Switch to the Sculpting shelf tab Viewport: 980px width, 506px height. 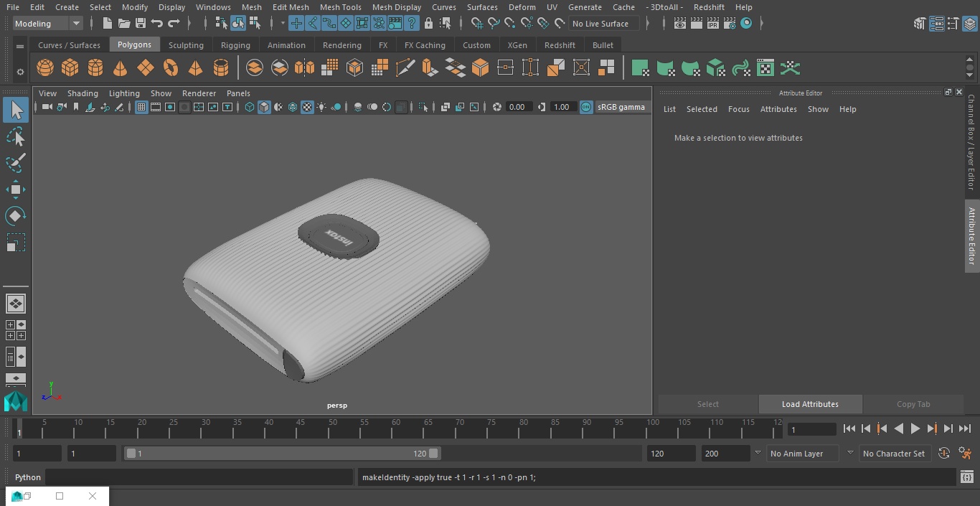click(x=186, y=45)
